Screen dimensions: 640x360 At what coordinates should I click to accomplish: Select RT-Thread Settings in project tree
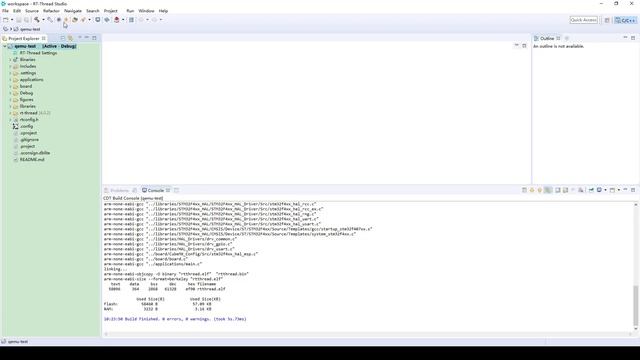(38, 53)
